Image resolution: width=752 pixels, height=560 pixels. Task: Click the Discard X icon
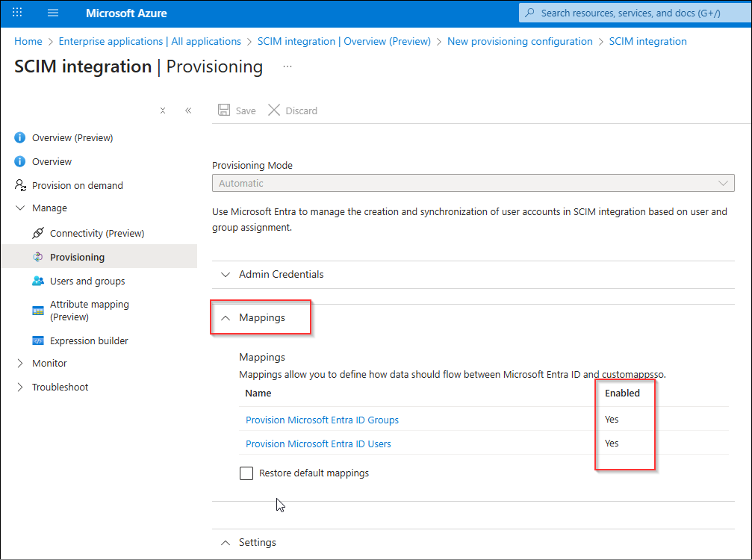274,111
